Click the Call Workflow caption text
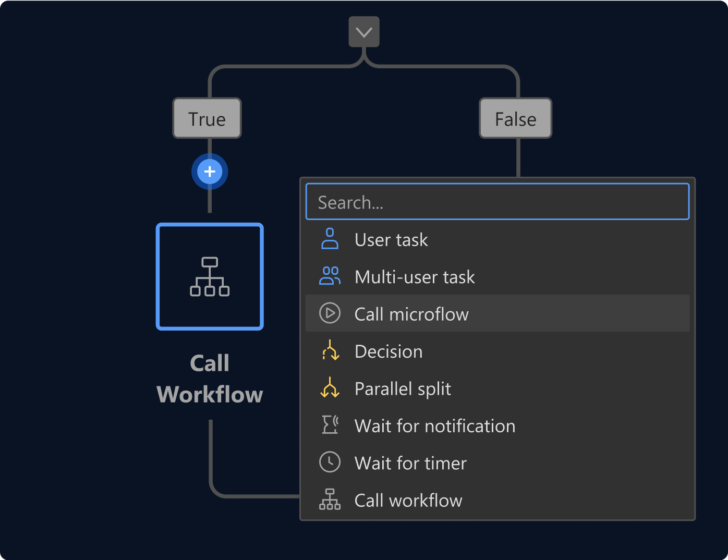Viewport: 728px width, 560px height. coord(210,379)
